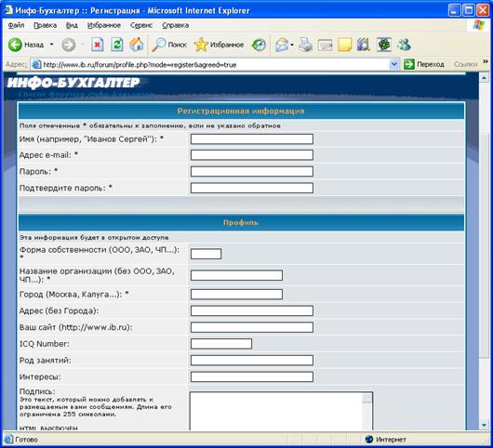Open the Назад history dropdown arrow

[x=51, y=45]
